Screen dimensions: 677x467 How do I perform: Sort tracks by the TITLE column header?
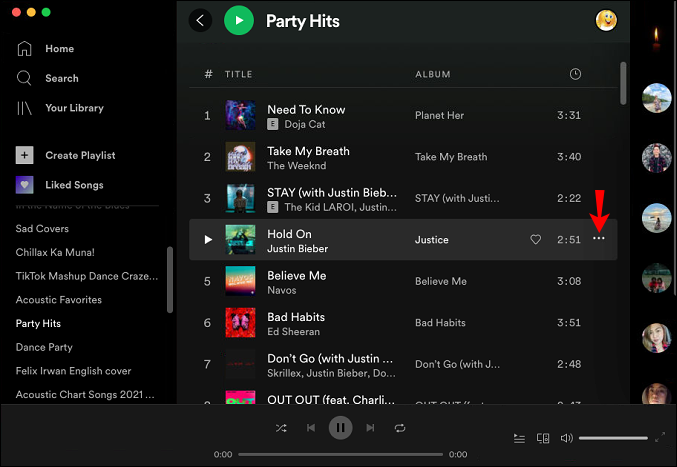(238, 74)
